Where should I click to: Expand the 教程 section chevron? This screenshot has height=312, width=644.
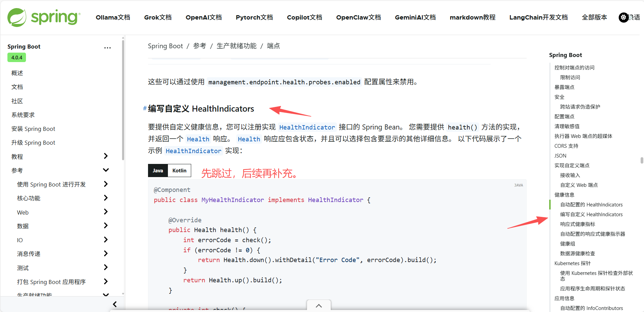[106, 156]
